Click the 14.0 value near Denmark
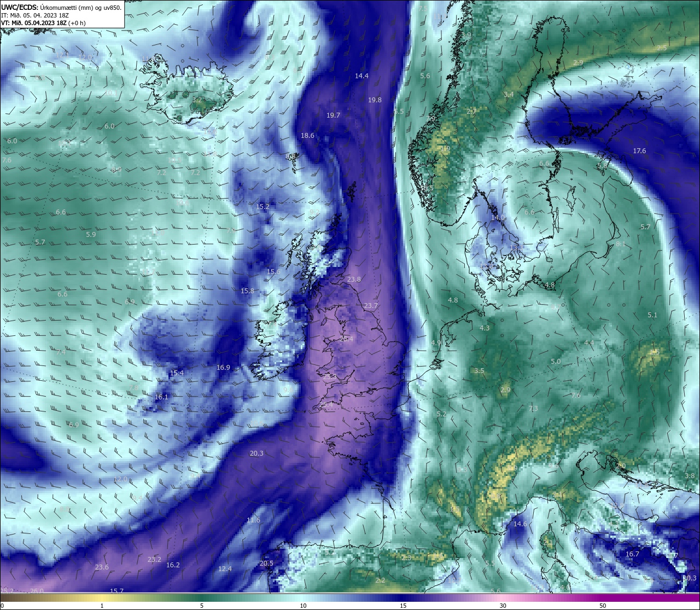Viewport: 700px width, 610px height. pyautogui.click(x=498, y=218)
